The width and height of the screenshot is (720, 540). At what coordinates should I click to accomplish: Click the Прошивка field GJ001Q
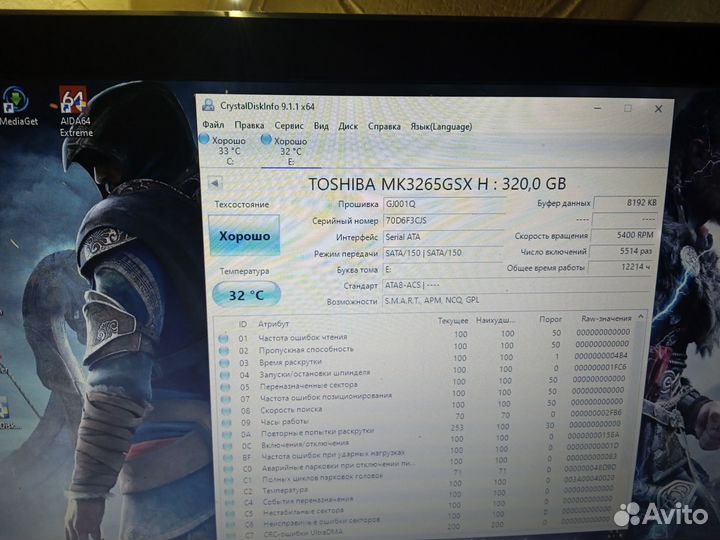tap(444, 204)
